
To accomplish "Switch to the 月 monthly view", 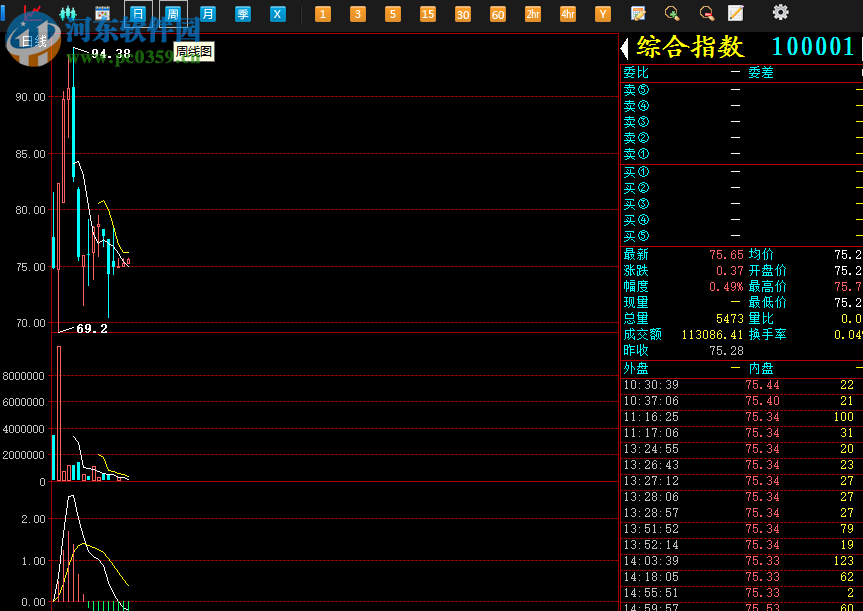I will pos(208,13).
